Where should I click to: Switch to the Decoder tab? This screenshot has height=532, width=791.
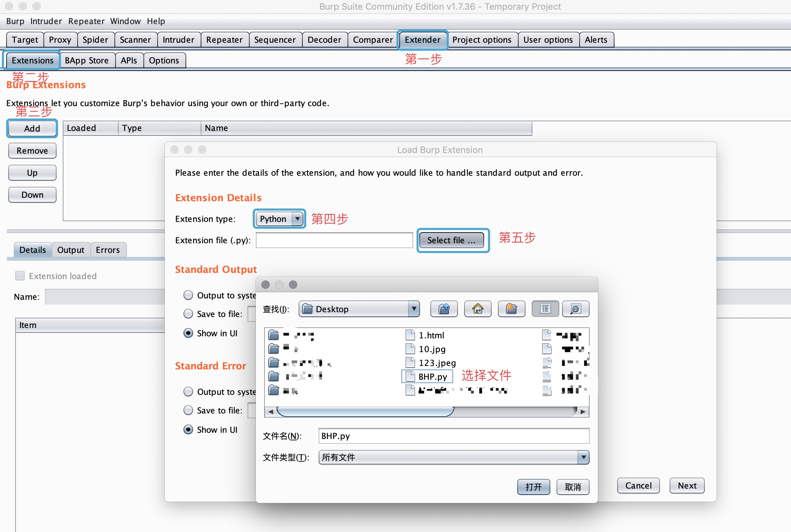click(x=324, y=40)
